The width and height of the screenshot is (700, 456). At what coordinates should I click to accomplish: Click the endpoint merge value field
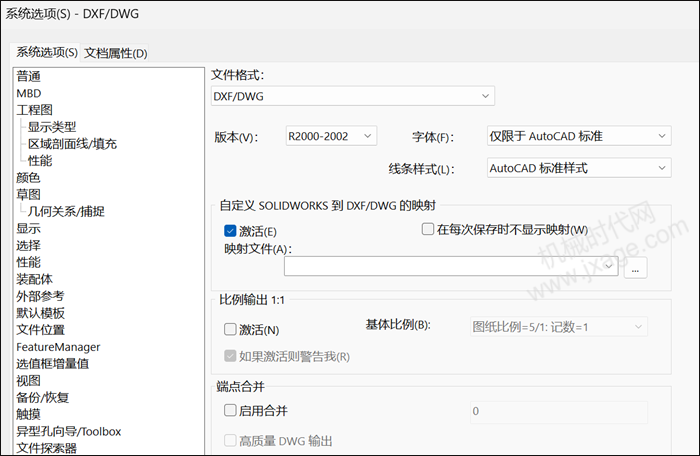click(x=558, y=411)
